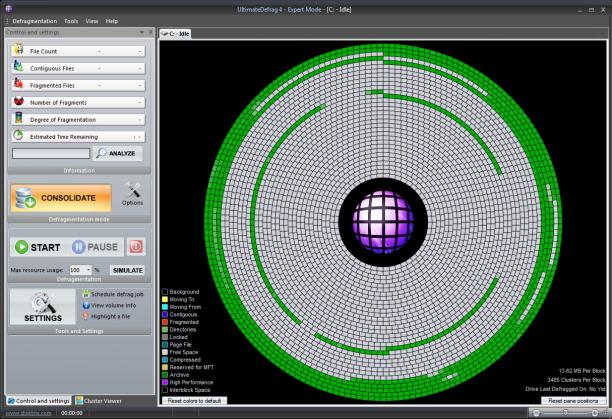Viewport: 612px width, 419px height.
Task: Open the Control and settings panel dropdown arrow
Action: tap(142, 32)
